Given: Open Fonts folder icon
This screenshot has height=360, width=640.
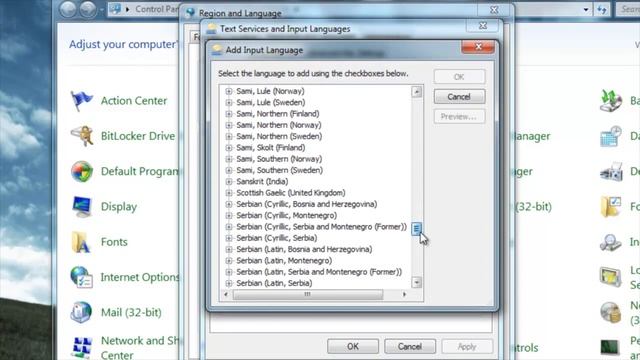Looking at the screenshot, I should tap(80, 242).
